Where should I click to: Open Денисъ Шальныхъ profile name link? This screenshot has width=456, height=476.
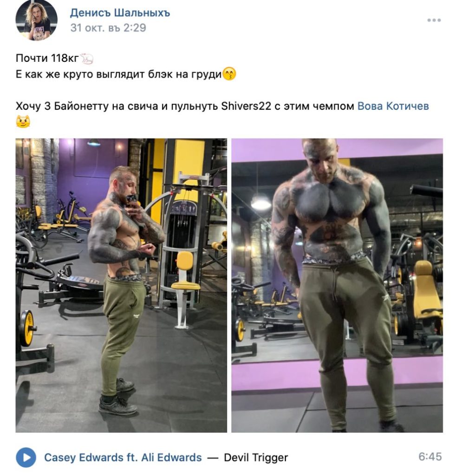point(120,13)
